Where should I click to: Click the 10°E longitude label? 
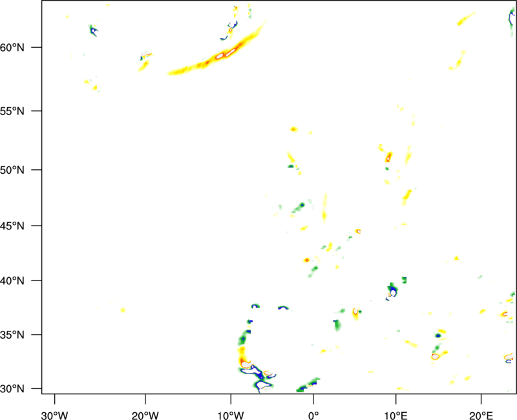point(396,415)
